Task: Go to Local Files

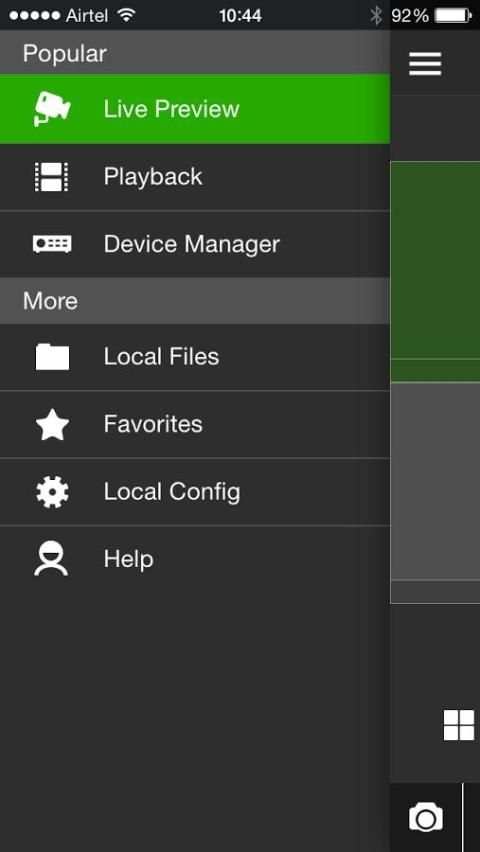Action: pyautogui.click(x=195, y=357)
